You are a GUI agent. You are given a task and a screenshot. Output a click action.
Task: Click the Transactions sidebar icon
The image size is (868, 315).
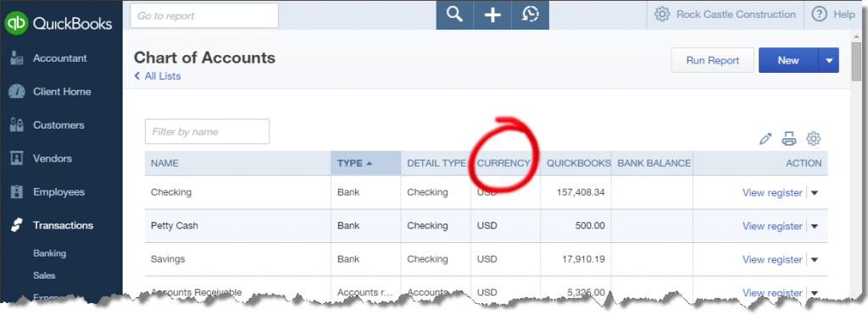click(x=17, y=225)
